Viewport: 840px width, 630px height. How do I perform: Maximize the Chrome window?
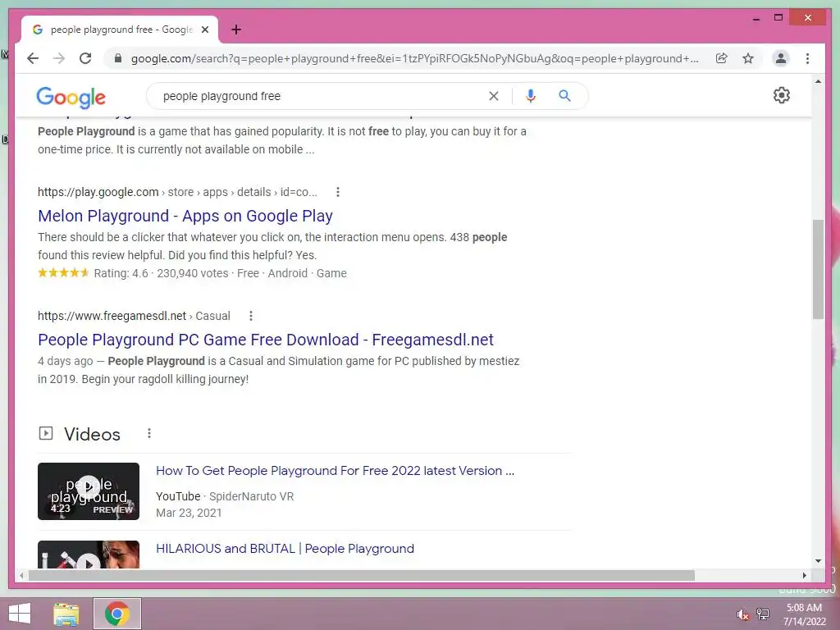click(778, 18)
